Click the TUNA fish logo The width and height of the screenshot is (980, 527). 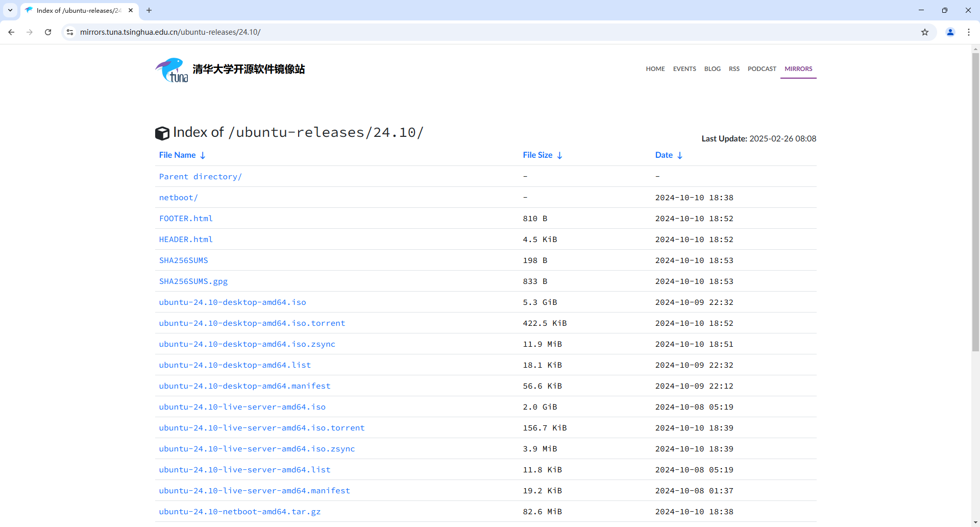[171, 70]
